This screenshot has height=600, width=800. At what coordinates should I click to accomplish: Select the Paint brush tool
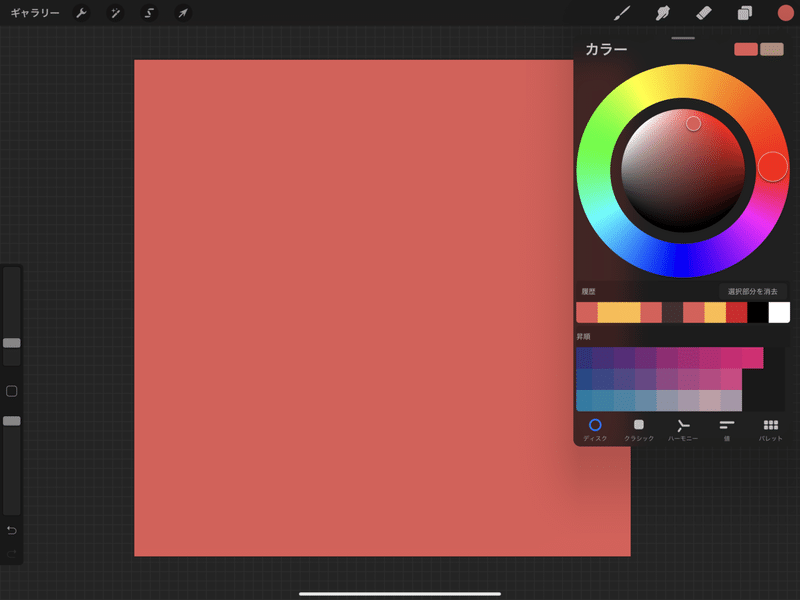click(x=621, y=13)
